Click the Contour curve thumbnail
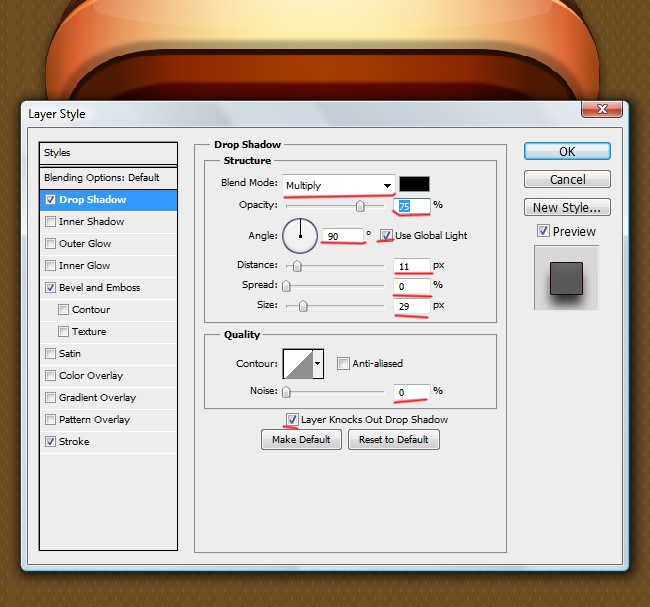Viewport: 650px width, 607px height. [298, 364]
